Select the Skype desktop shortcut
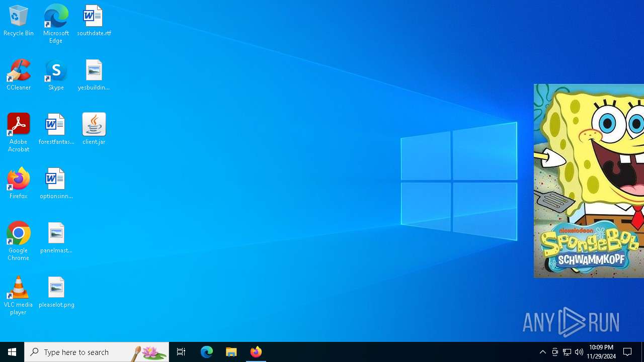Image resolution: width=644 pixels, height=362 pixels. tap(56, 75)
